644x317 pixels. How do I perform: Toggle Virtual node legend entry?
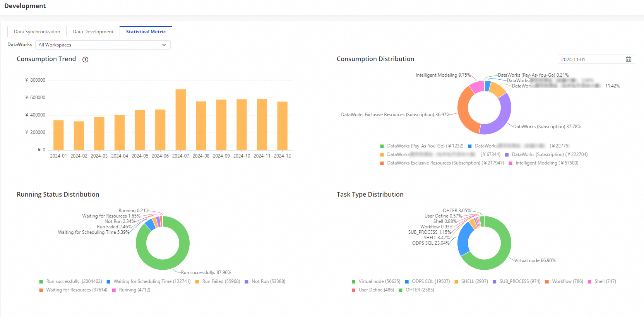coord(376,281)
